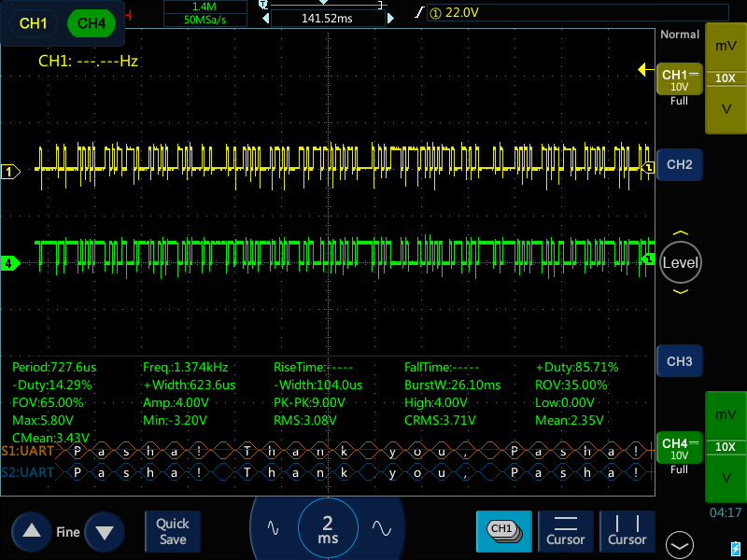Click the battery status icon
747x560 pixels.
735,547
